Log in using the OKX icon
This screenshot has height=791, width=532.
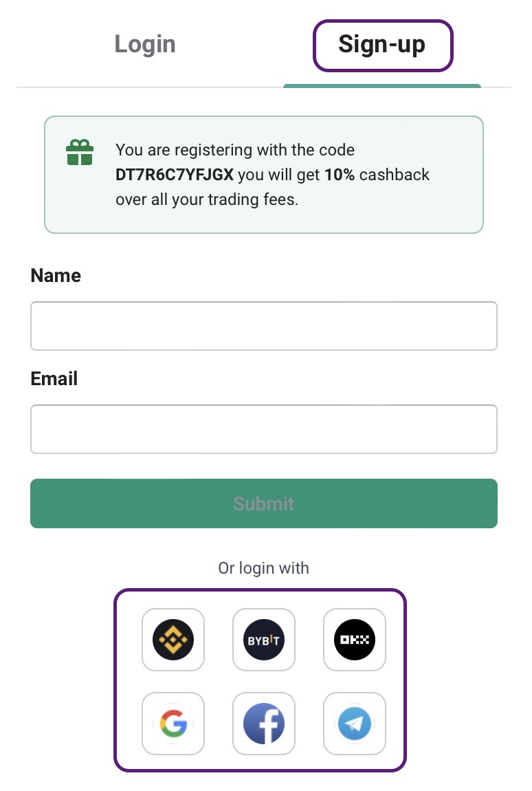point(355,640)
